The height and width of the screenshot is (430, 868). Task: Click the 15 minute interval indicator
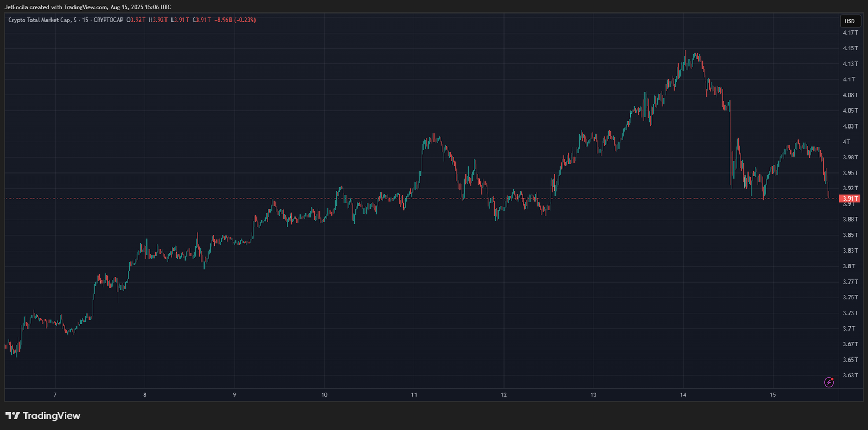pos(85,20)
